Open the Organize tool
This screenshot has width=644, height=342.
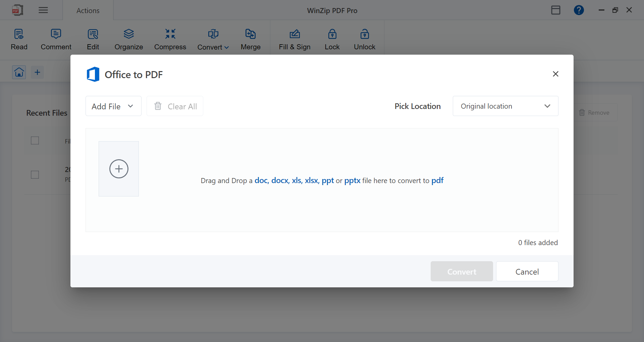(x=128, y=39)
